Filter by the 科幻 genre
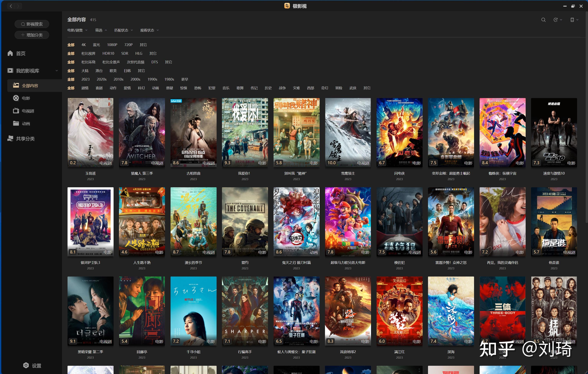Viewport: 588px width, 374px height. [141, 88]
